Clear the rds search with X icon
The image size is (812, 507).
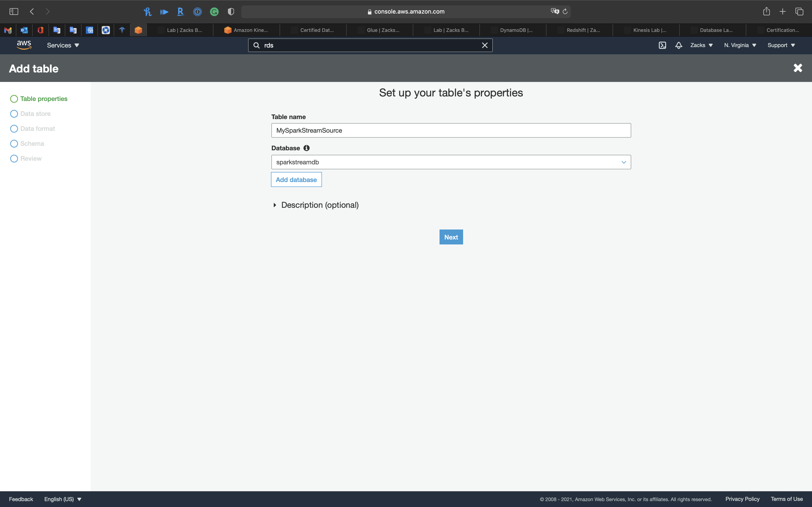click(485, 45)
